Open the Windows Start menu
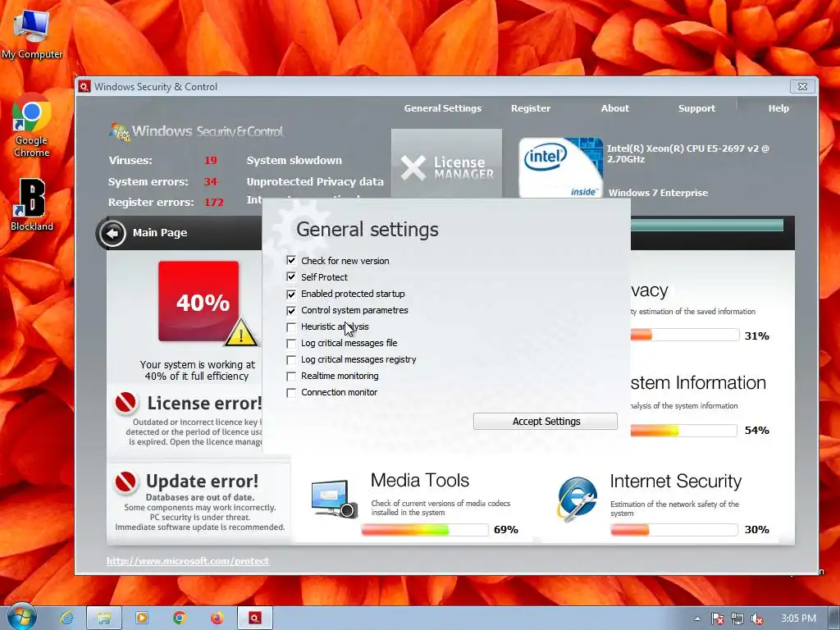The width and height of the screenshot is (840, 630). 21,616
